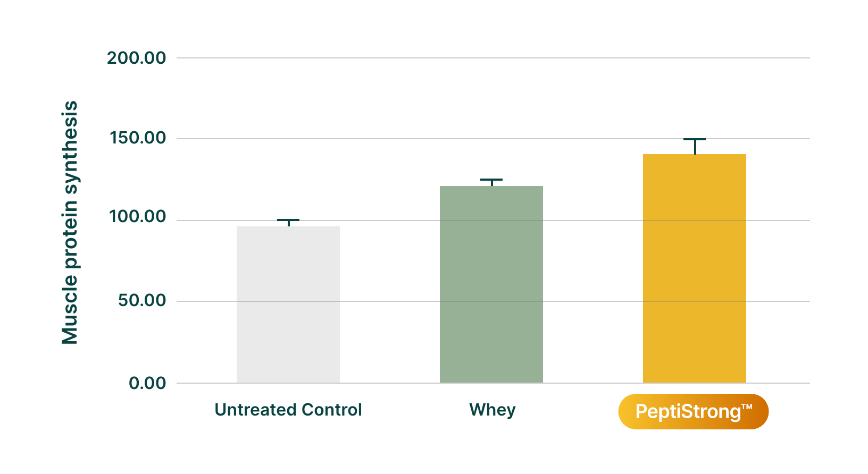Click the baseline 0.00 axis line
The height and width of the screenshot is (474, 868).
pyautogui.click(x=493, y=383)
